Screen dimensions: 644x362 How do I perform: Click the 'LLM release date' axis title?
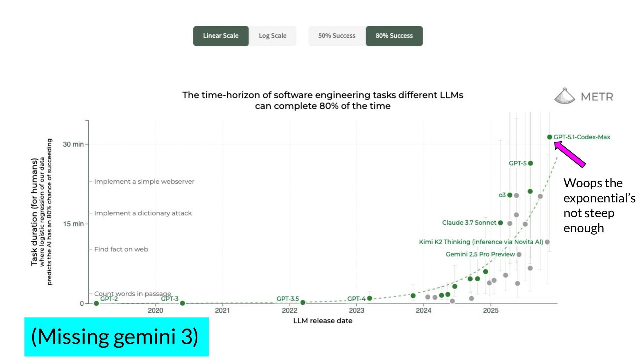(323, 321)
